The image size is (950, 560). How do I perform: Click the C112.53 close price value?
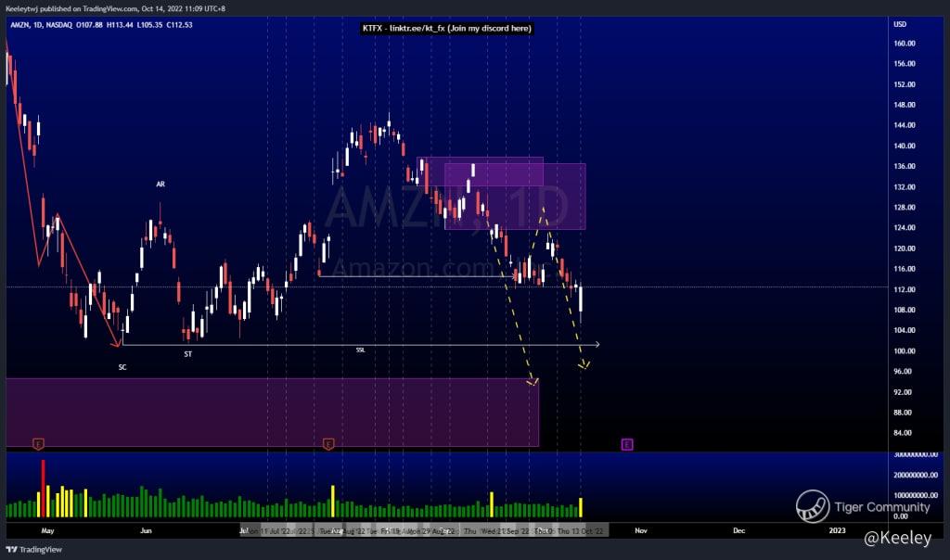pos(179,25)
